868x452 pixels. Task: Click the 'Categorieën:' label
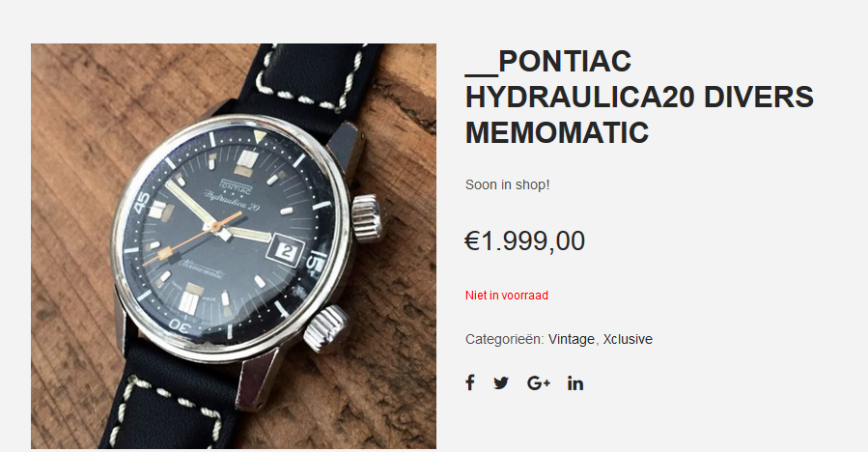(505, 339)
